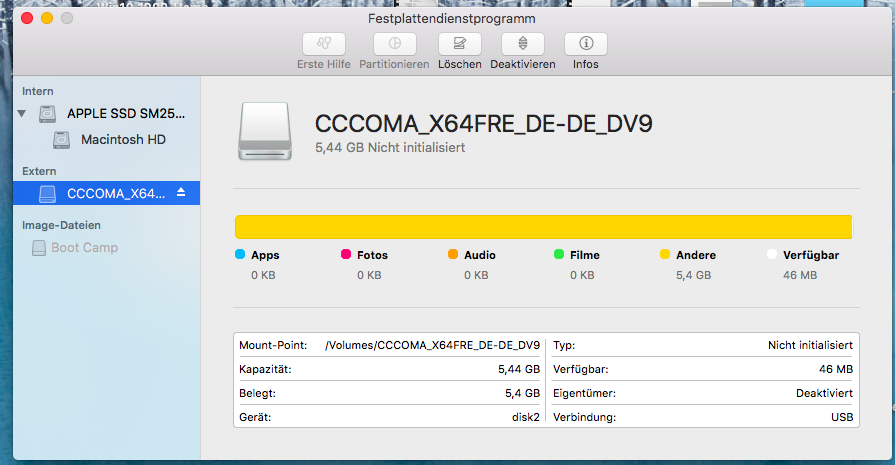This screenshot has width=895, height=465.
Task: Click the yellow storage usage bar
Action: pos(543,227)
